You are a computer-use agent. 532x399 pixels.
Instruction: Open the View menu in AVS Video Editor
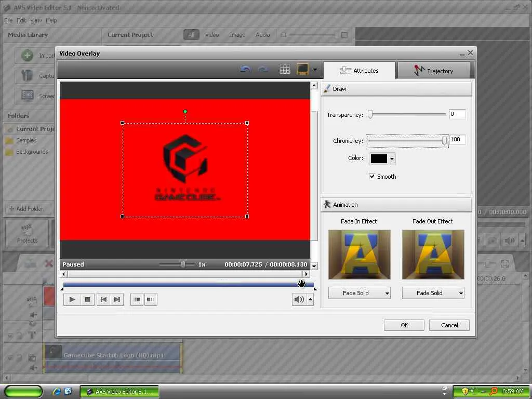coord(36,20)
